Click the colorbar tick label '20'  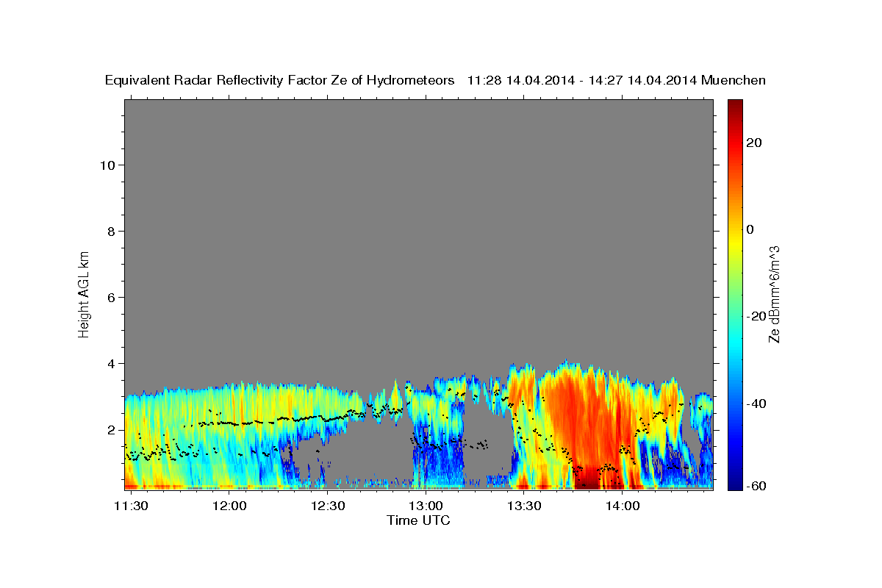(x=753, y=143)
